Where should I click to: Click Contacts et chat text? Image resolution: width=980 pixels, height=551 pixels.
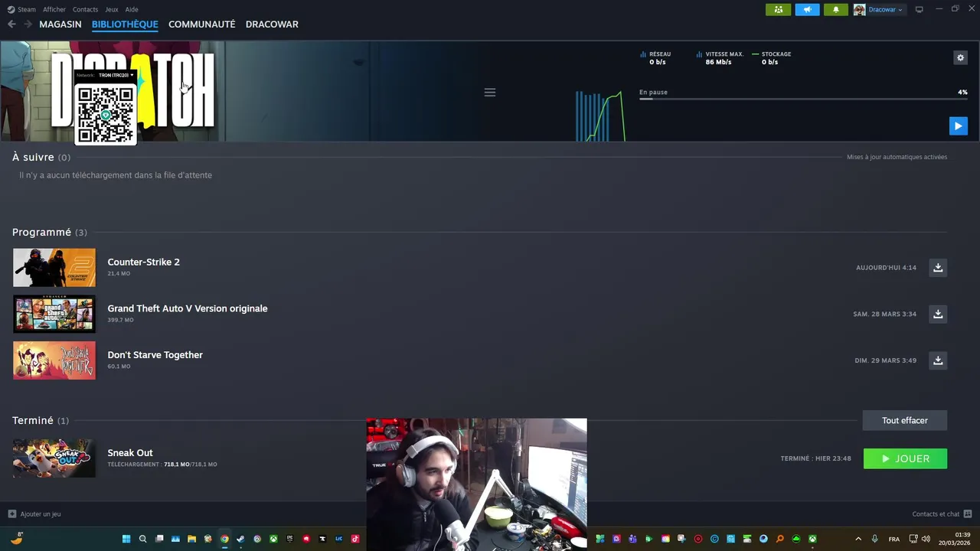(936, 514)
